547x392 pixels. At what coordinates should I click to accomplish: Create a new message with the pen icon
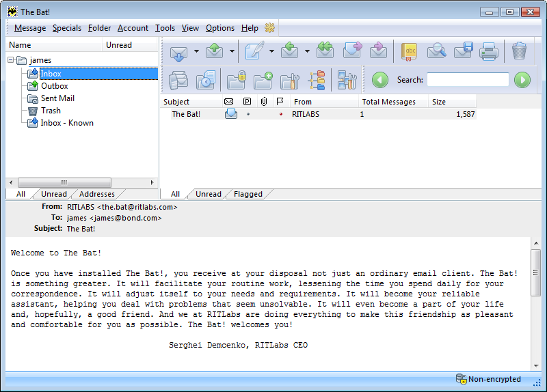tap(254, 51)
